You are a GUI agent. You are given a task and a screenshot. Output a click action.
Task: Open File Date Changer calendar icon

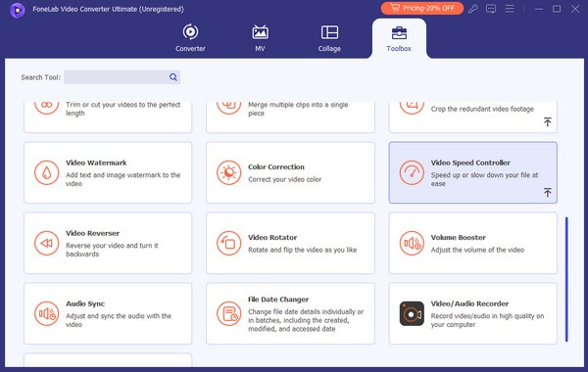point(228,313)
